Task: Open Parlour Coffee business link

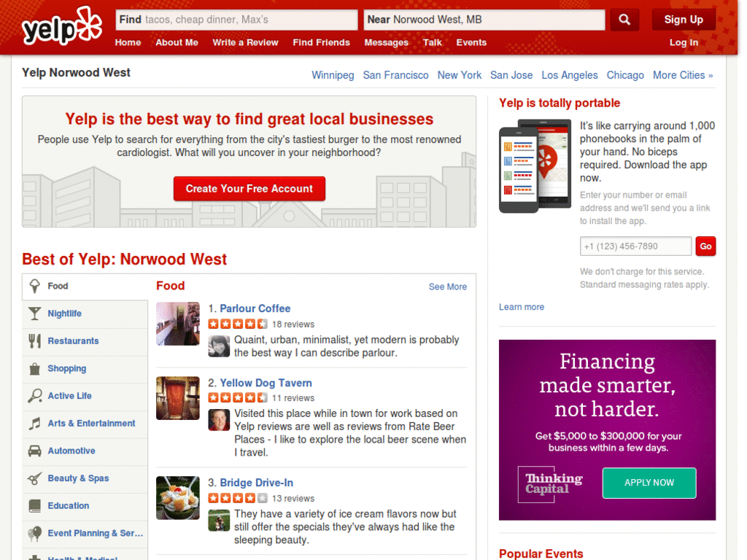Action: [255, 308]
